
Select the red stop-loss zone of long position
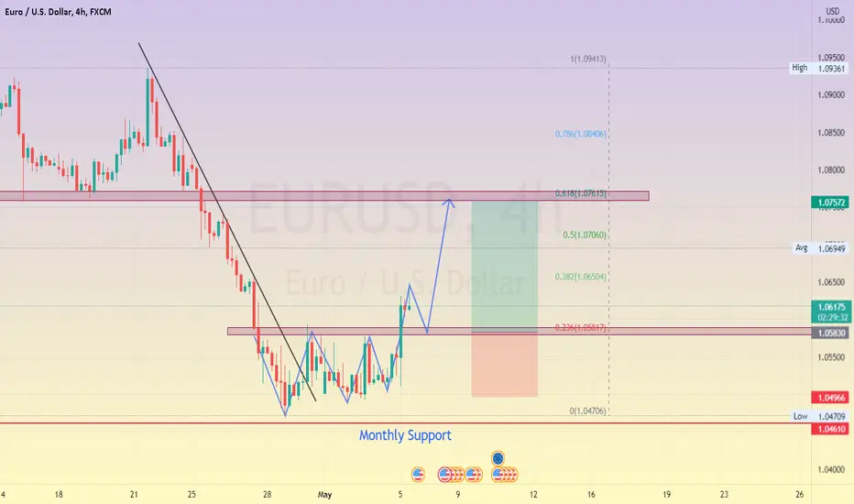pyautogui.click(x=504, y=364)
